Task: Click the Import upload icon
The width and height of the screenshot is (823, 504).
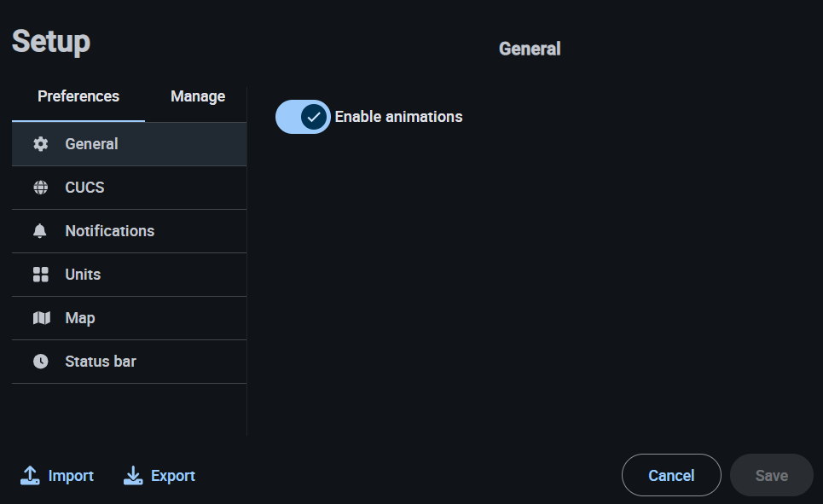Action: [x=31, y=476]
